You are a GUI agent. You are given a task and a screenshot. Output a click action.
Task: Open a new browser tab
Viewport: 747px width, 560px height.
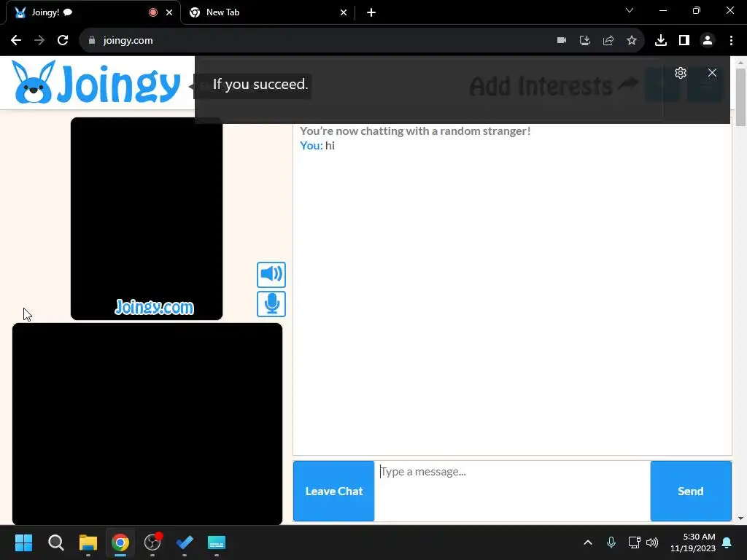coord(371,12)
